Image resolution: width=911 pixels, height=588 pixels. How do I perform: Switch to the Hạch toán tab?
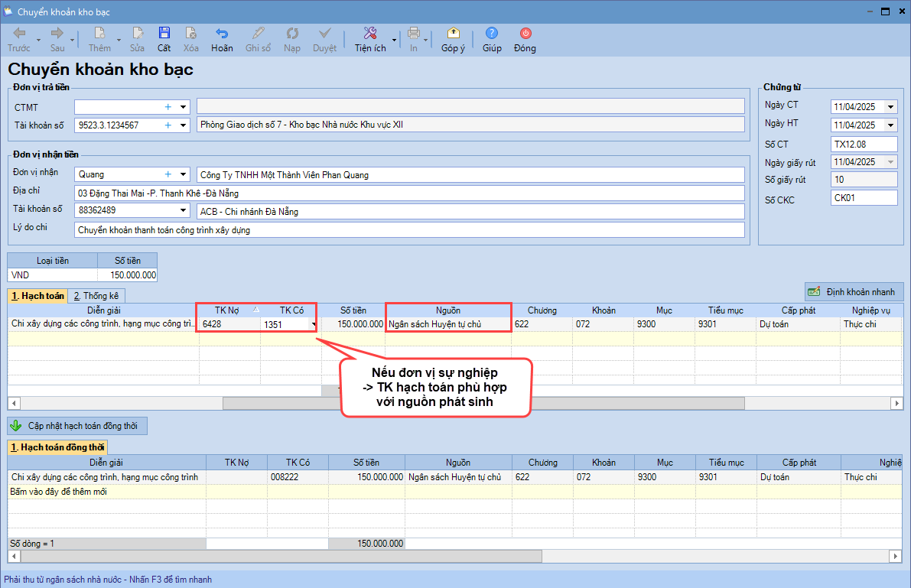(x=37, y=296)
